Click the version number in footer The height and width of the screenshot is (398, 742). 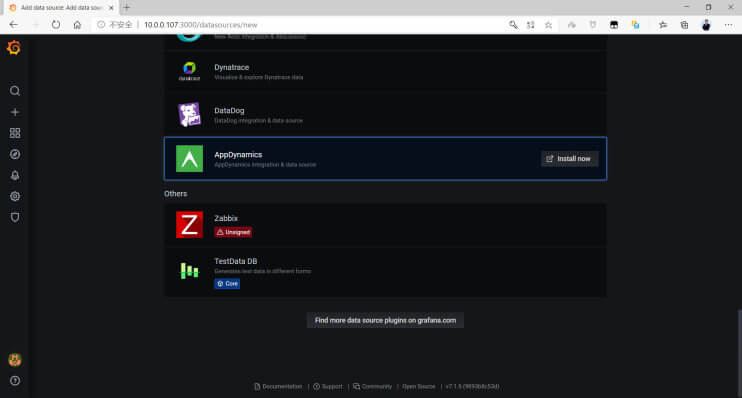(x=472, y=387)
